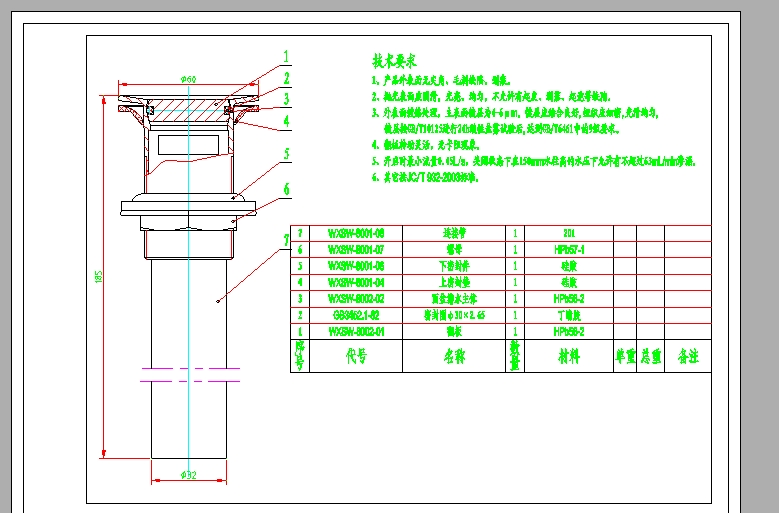779x513 pixels.
Task: Click the vertical 185 dimension text
Action: (99, 277)
